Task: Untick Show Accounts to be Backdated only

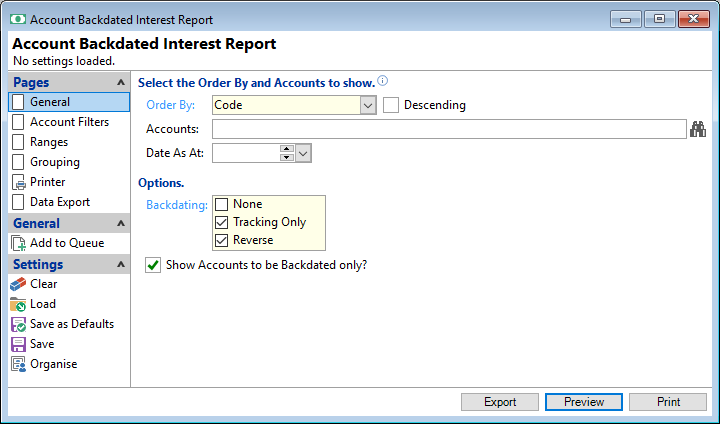Action: 153,265
